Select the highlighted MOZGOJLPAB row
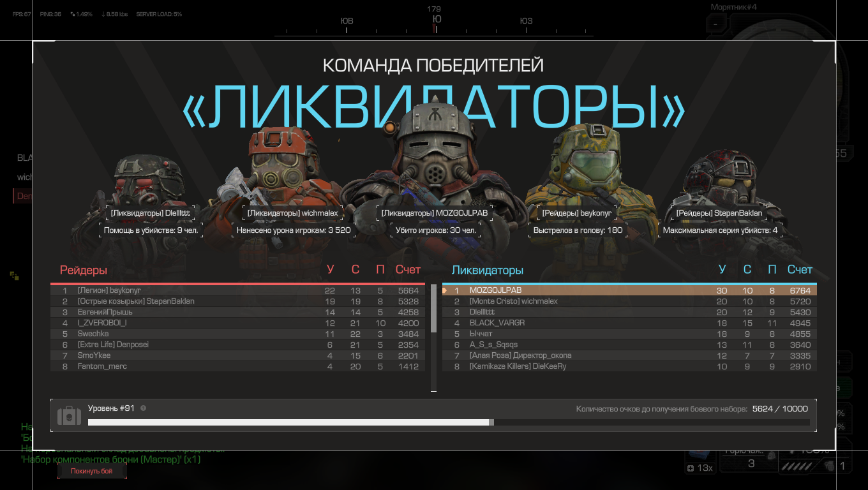 click(x=629, y=290)
